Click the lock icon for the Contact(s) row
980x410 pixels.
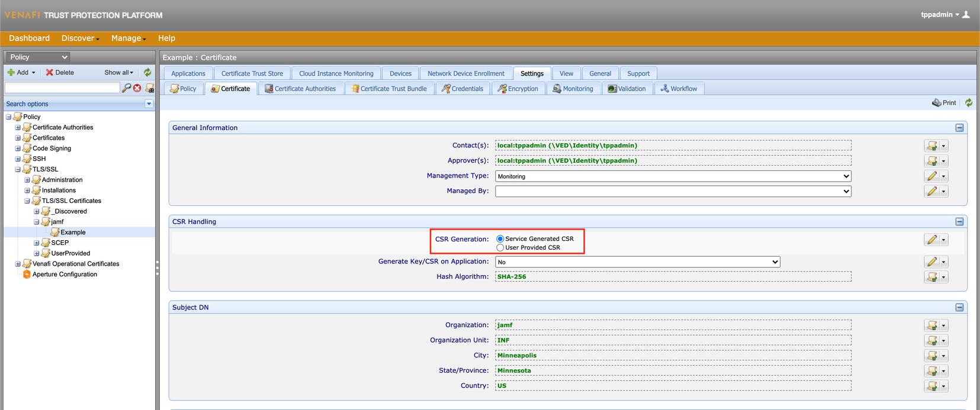click(x=932, y=146)
